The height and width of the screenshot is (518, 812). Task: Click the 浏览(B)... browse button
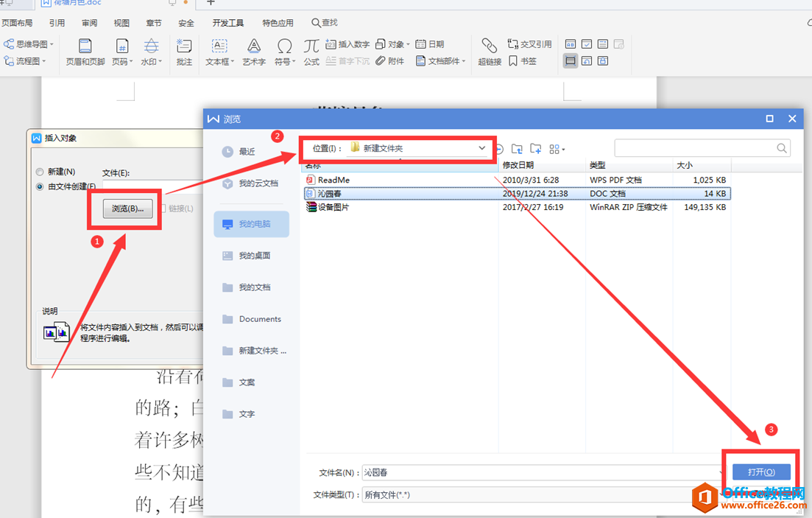click(x=127, y=209)
